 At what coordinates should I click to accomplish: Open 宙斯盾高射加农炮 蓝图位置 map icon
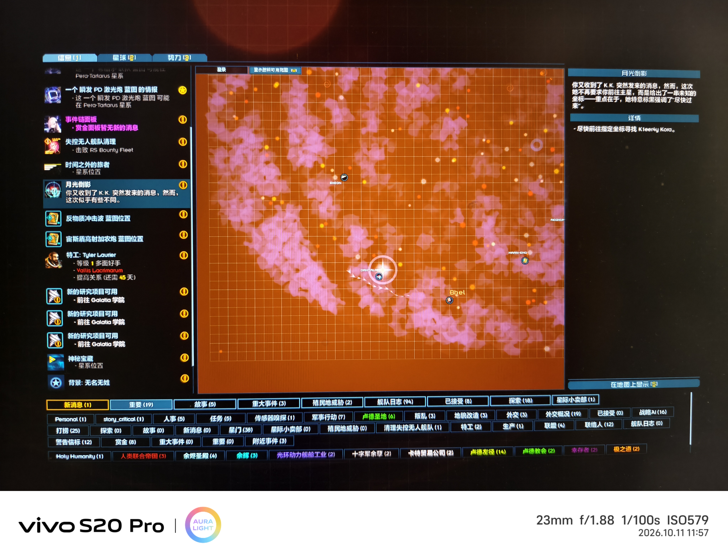53,239
